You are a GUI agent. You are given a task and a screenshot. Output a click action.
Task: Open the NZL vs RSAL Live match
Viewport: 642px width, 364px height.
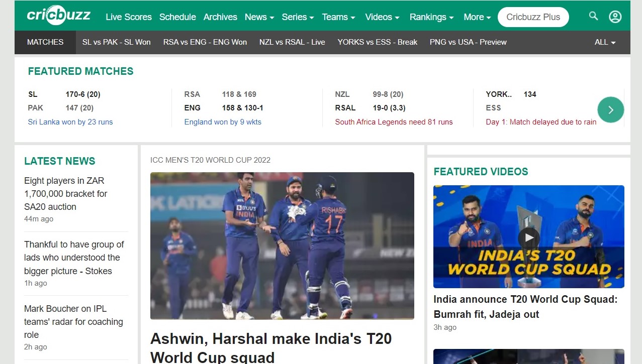(292, 42)
